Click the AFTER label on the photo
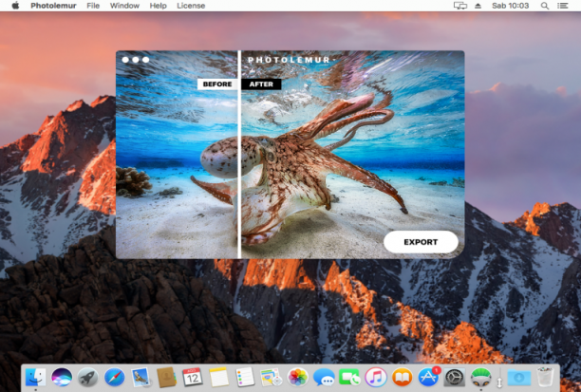This screenshot has width=581, height=392. (x=261, y=84)
